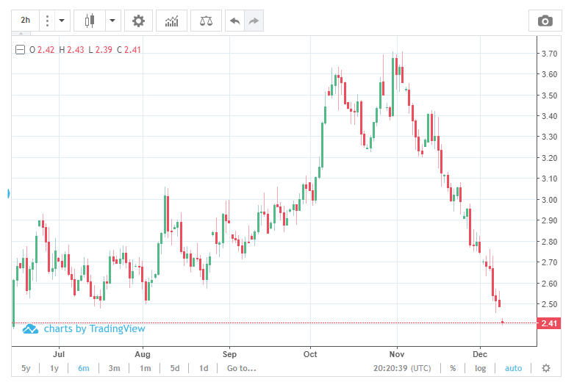588x385 pixels.
Task: Collapse toolbar with small up arrow
Action: 21,34
